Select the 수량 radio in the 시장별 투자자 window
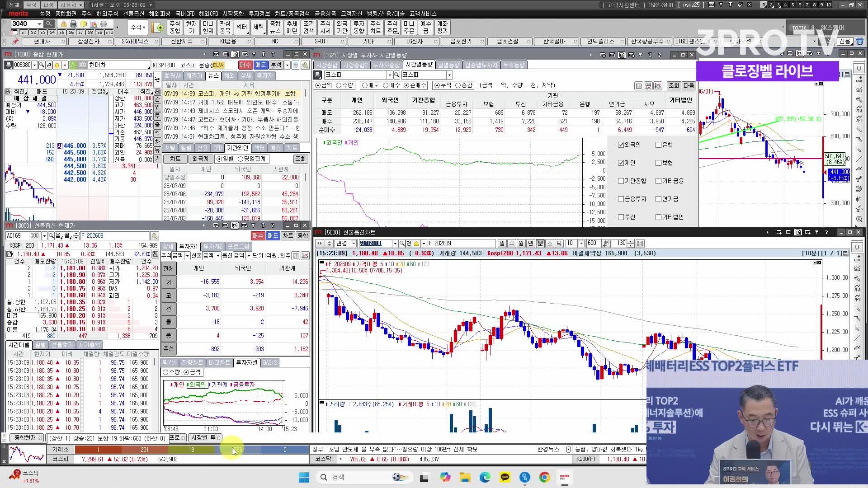 coord(339,85)
